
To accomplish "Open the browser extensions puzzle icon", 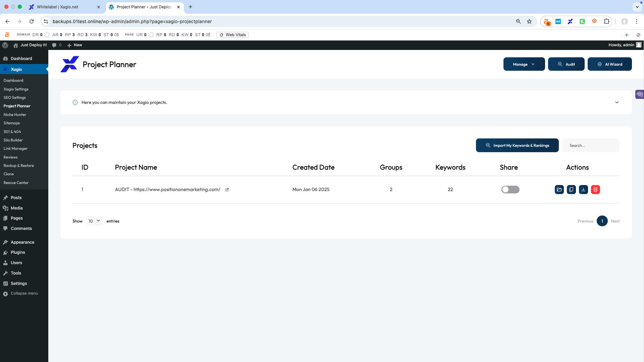I will (606, 21).
